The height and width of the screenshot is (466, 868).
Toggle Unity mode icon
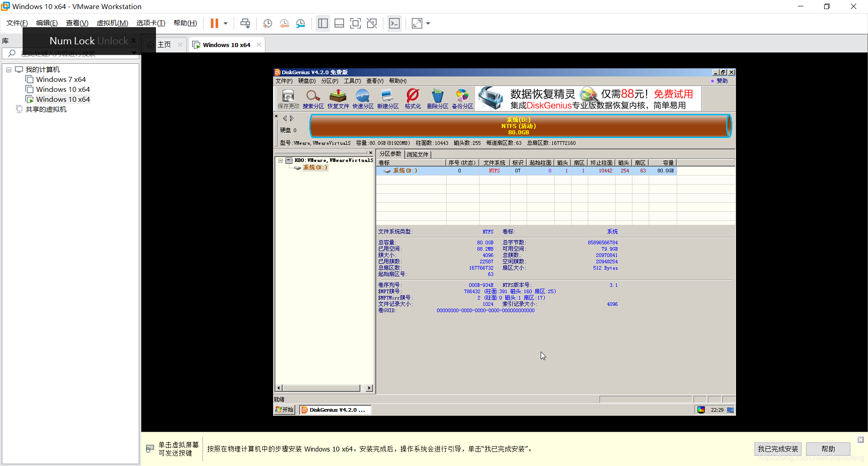372,23
